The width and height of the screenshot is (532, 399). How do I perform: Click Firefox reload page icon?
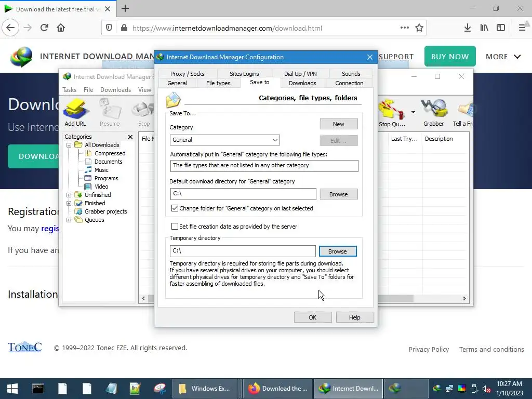pyautogui.click(x=44, y=28)
